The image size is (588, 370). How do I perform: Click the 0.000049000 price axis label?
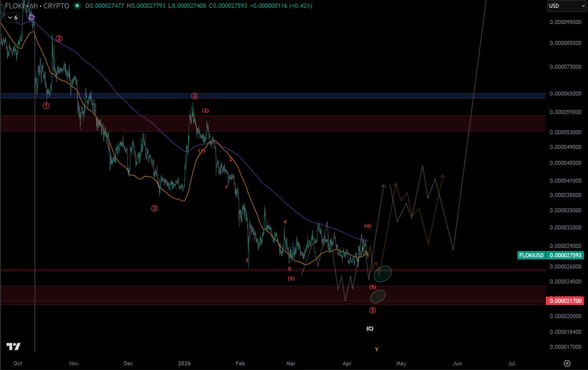[x=565, y=147]
